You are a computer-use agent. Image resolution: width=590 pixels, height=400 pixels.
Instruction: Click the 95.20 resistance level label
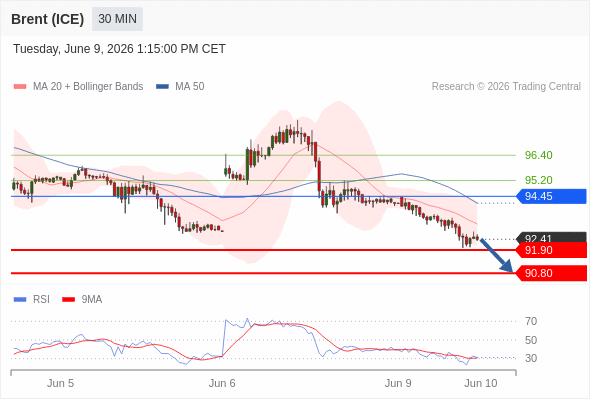point(538,180)
